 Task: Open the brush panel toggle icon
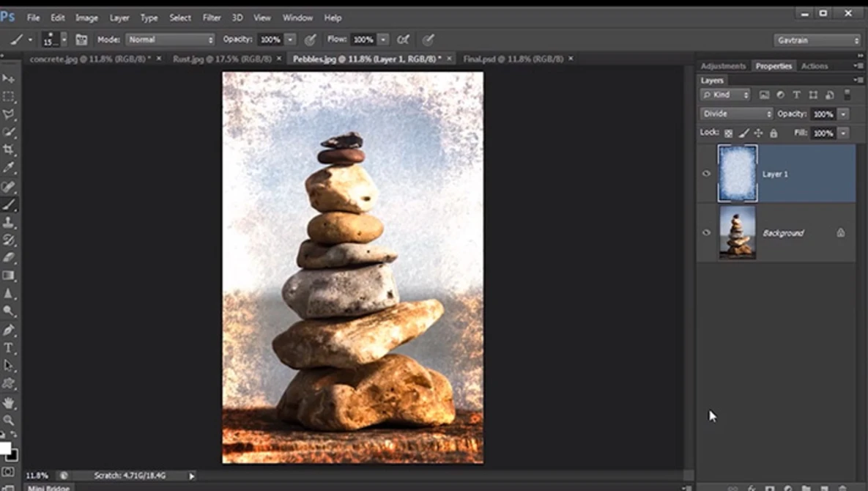[81, 40]
